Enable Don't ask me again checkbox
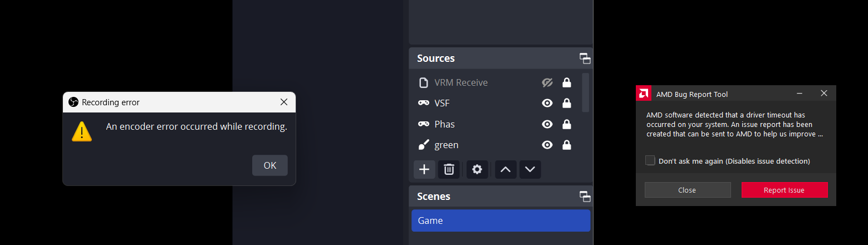The height and width of the screenshot is (245, 868). (650, 160)
